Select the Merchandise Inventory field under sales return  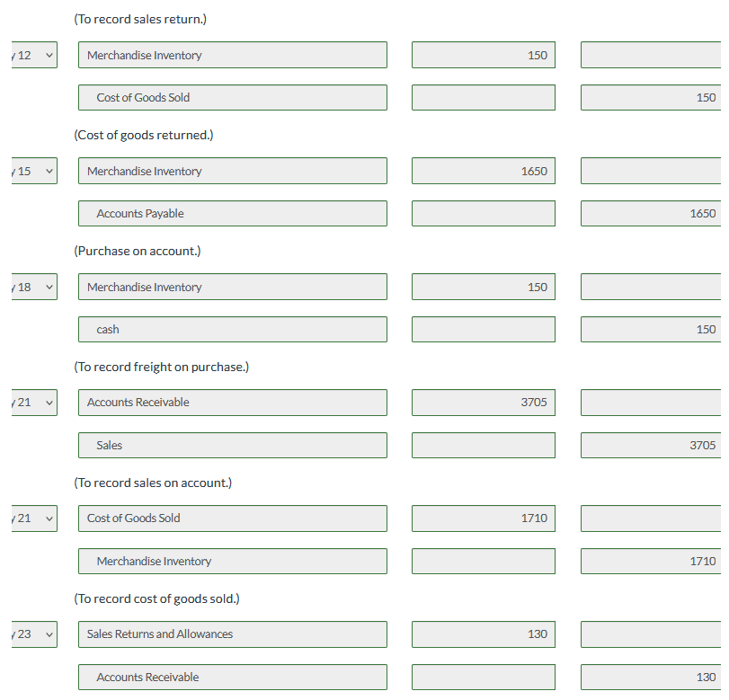pos(232,55)
